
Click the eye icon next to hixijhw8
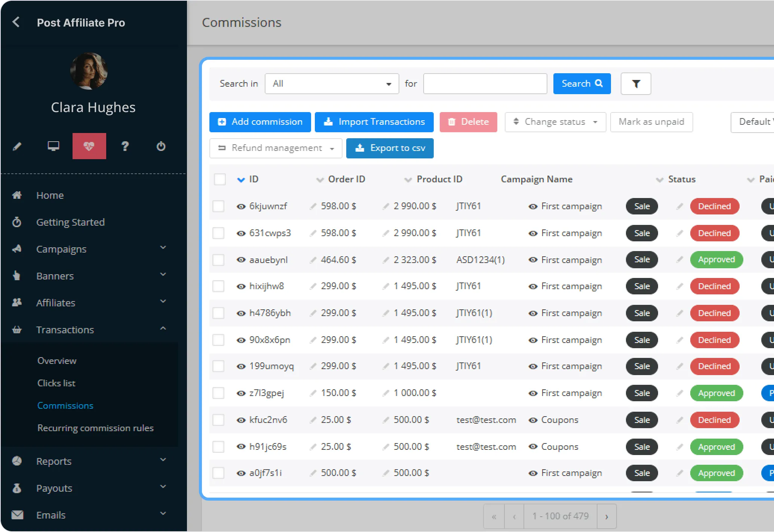click(241, 287)
